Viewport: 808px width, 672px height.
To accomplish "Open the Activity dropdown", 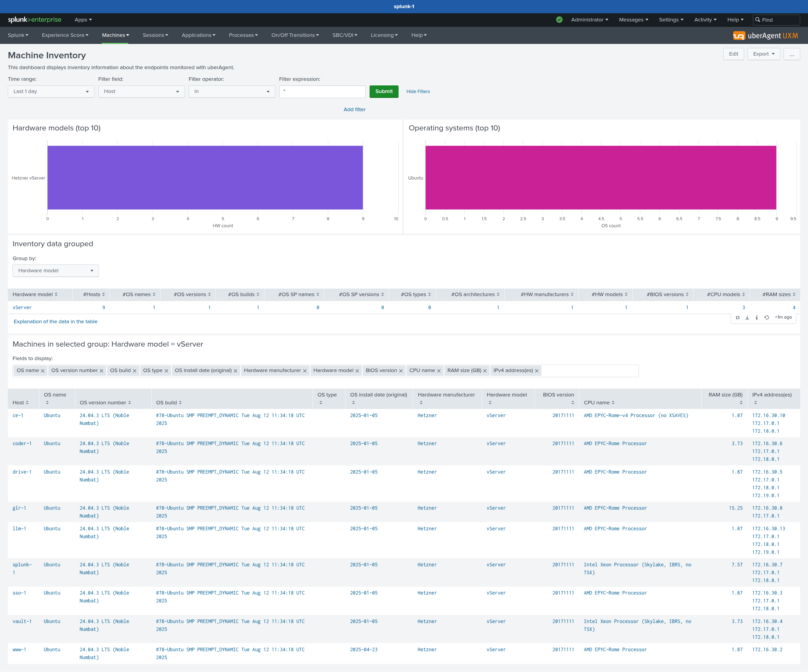I will (705, 20).
